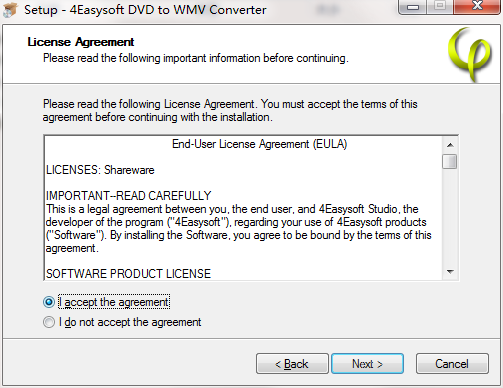
Task: Minimize the Setup window
Action: tap(413, 7)
